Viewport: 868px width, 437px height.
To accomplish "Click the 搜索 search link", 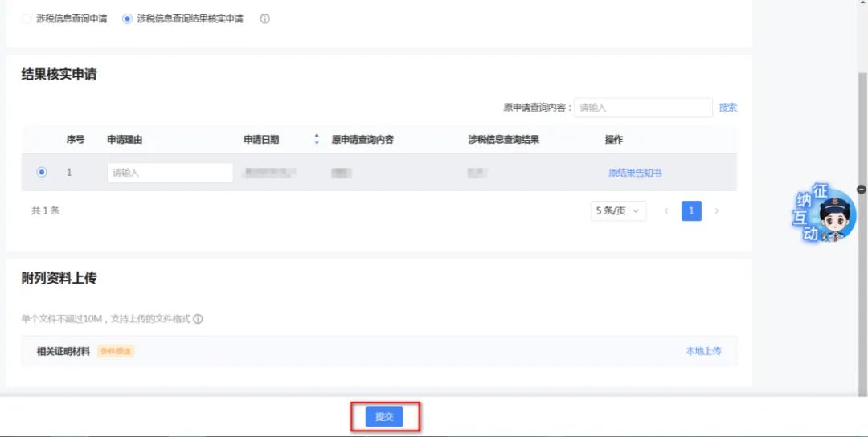I will point(727,108).
